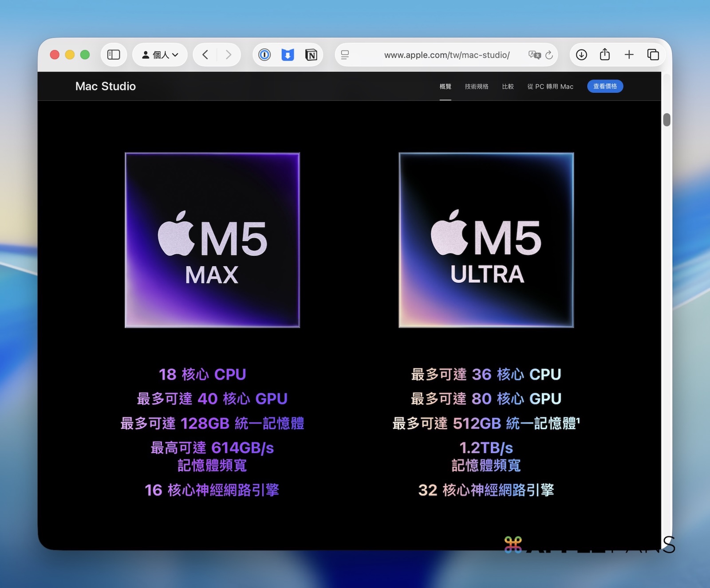Click the 最多可達 512GB 統一記憶體 text
The height and width of the screenshot is (588, 710).
click(x=486, y=423)
